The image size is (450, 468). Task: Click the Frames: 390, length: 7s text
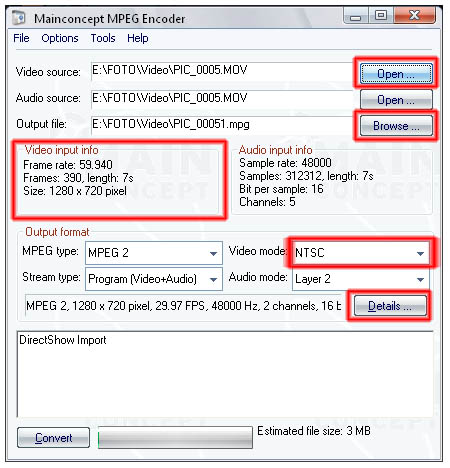(78, 178)
